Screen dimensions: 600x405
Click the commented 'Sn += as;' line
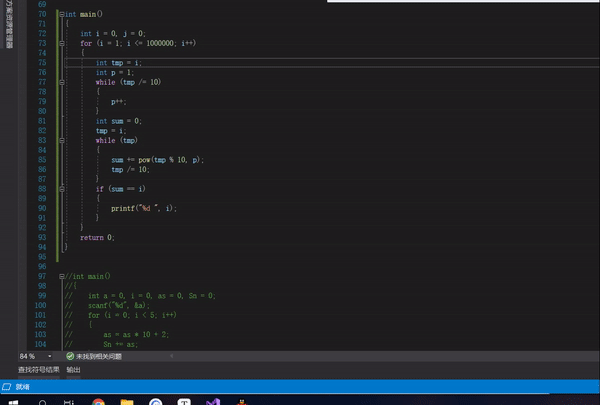(x=120, y=345)
